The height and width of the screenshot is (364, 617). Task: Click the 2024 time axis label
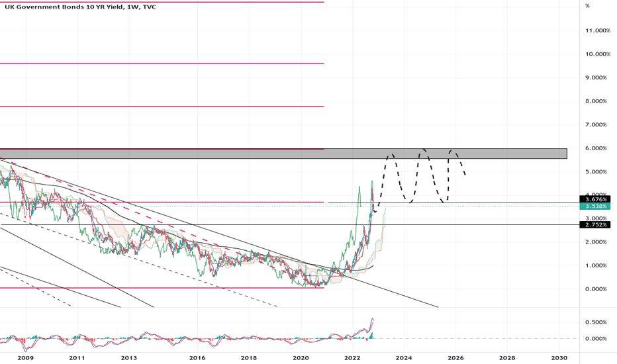coord(404,357)
